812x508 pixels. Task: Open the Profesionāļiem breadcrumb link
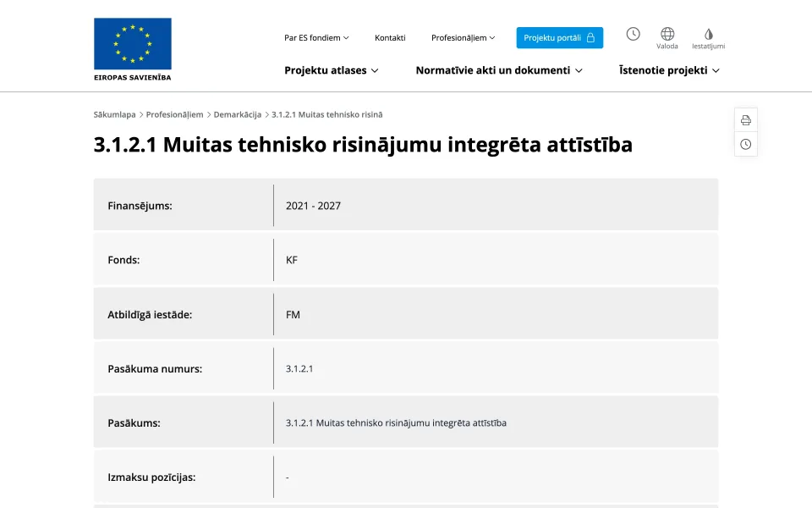174,114
